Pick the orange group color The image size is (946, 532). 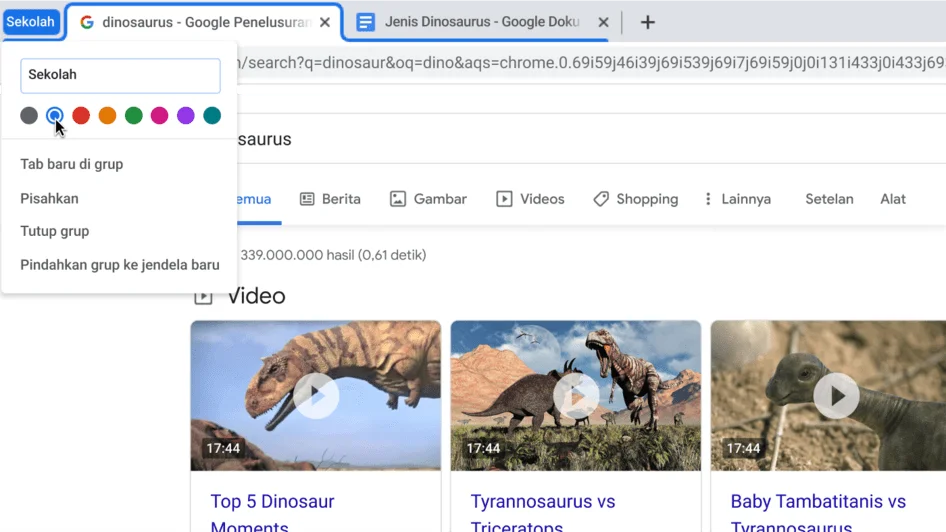(x=107, y=116)
